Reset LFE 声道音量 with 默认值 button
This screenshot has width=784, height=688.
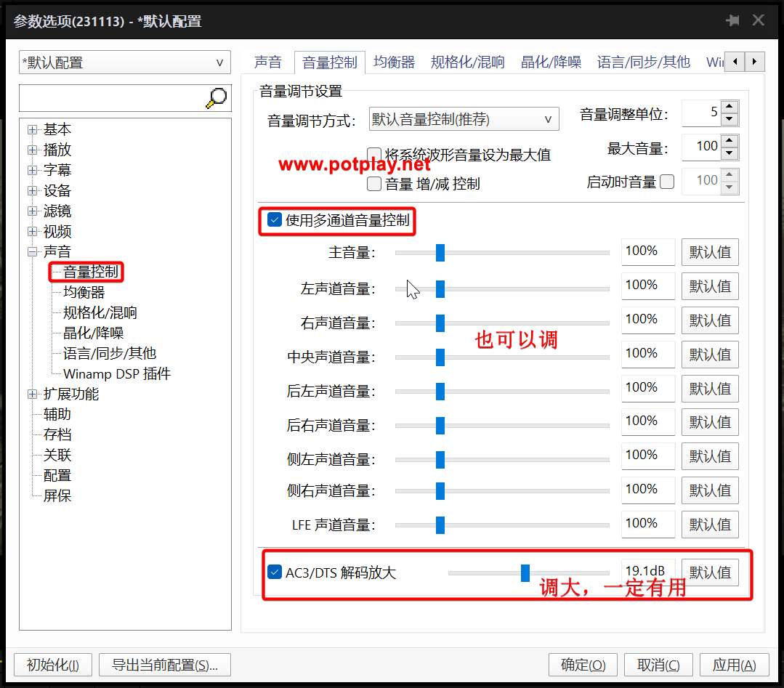(x=710, y=525)
